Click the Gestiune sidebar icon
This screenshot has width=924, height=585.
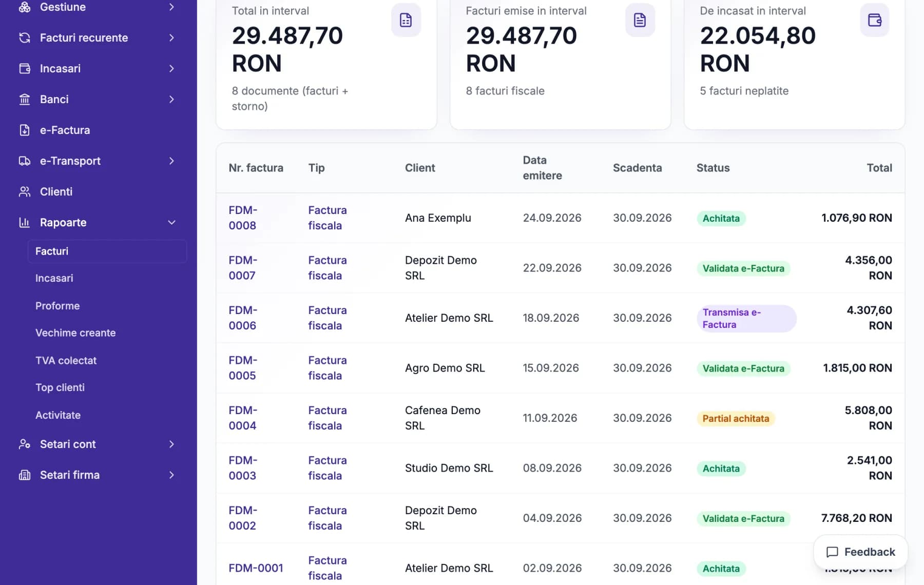[24, 7]
